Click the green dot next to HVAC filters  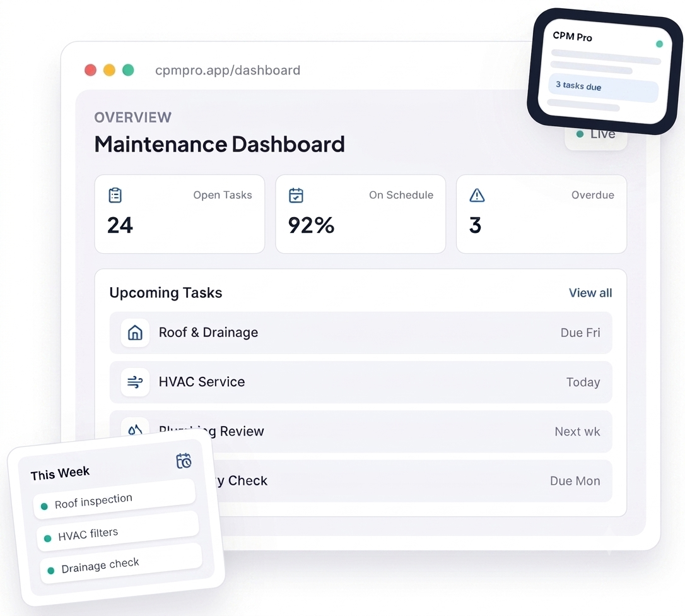(47, 538)
